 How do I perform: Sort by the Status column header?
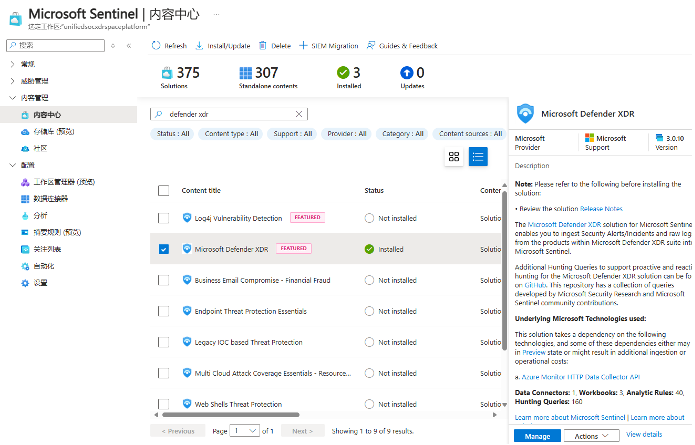click(374, 191)
